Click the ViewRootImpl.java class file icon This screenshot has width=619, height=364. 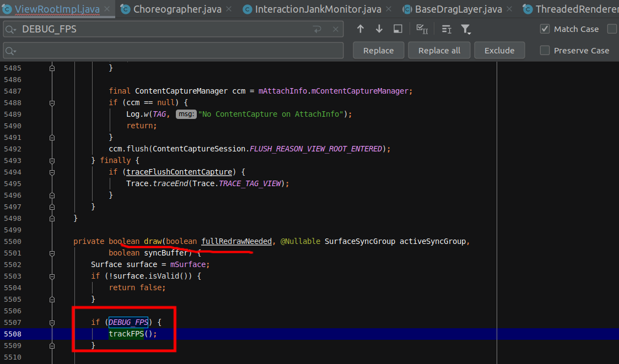coord(6,9)
